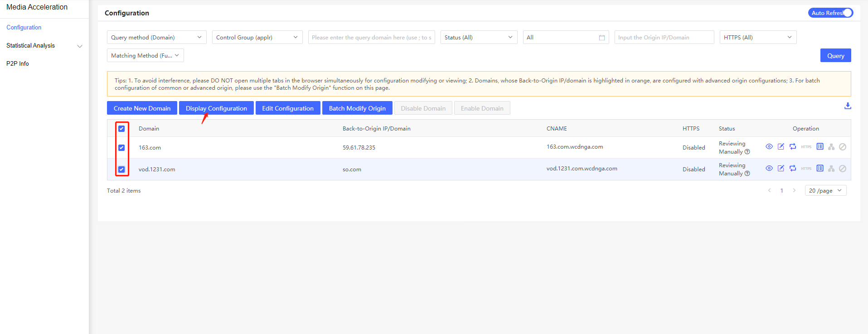Click the Query button
The image size is (868, 334).
pos(836,55)
